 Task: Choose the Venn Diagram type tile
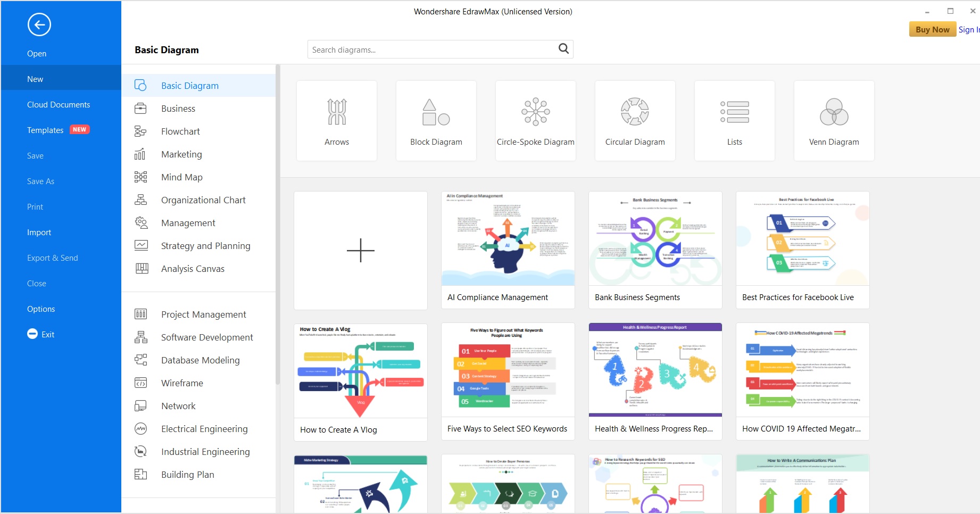point(833,120)
